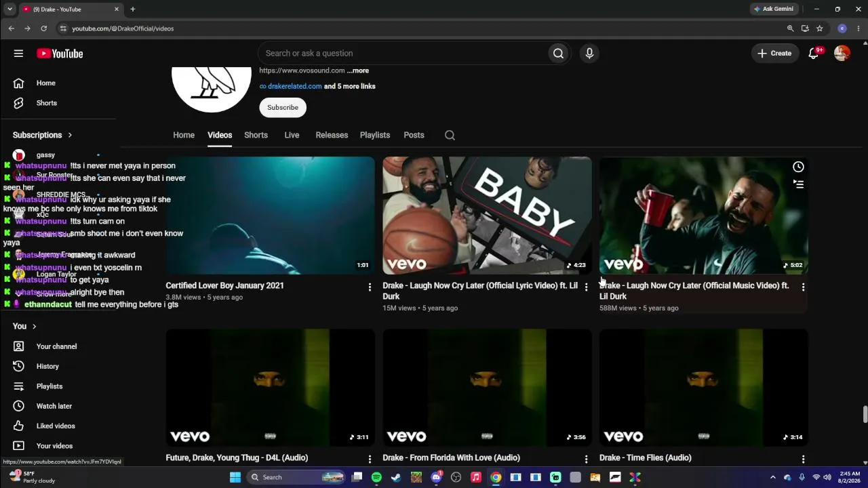Show hidden system tray icons
The width and height of the screenshot is (868, 488).
pos(772,477)
